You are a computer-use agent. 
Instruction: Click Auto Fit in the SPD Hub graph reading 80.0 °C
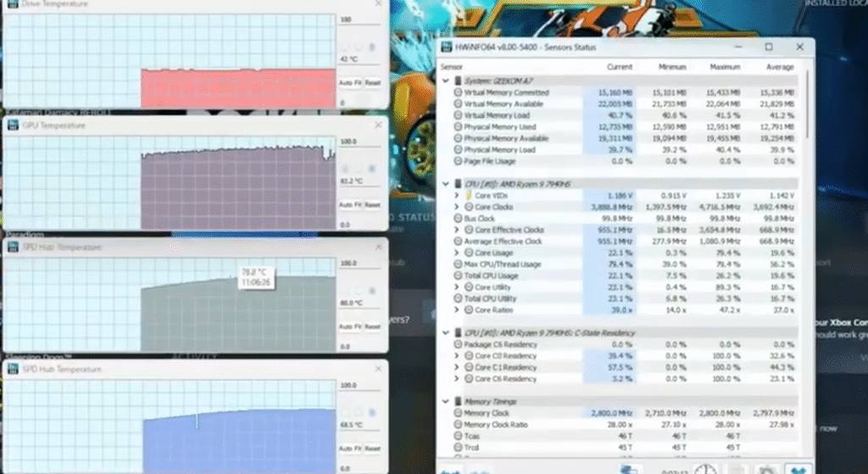coord(350,326)
